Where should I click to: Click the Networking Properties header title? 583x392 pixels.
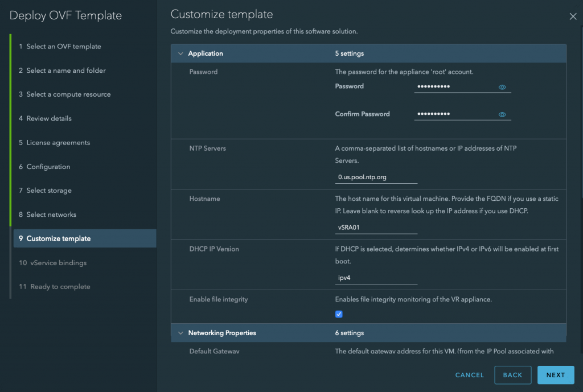pyautogui.click(x=222, y=333)
